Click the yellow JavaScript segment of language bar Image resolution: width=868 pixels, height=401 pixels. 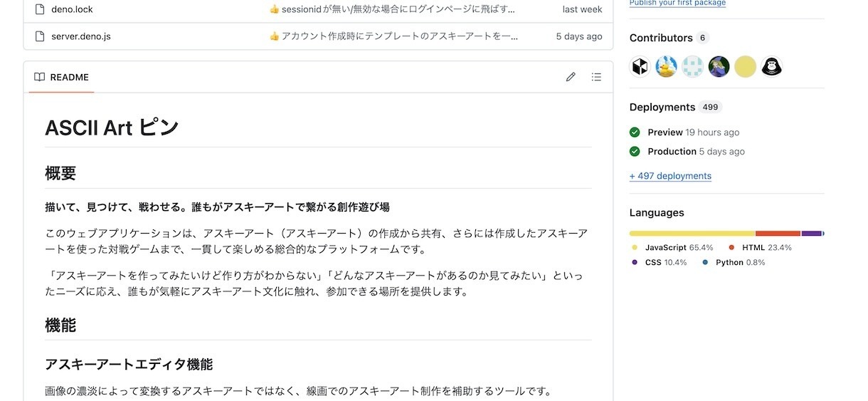click(x=692, y=233)
